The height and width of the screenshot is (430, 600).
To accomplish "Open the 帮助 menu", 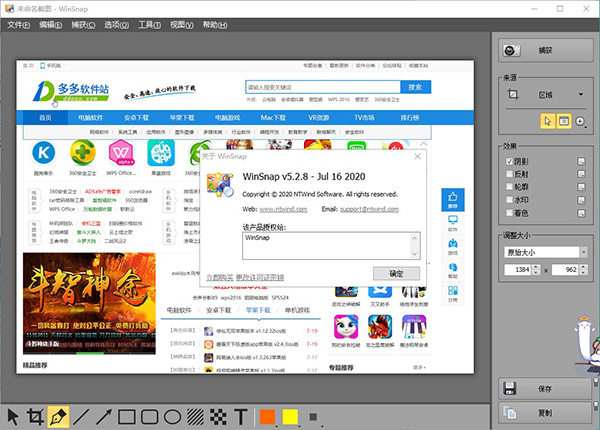I will (215, 25).
